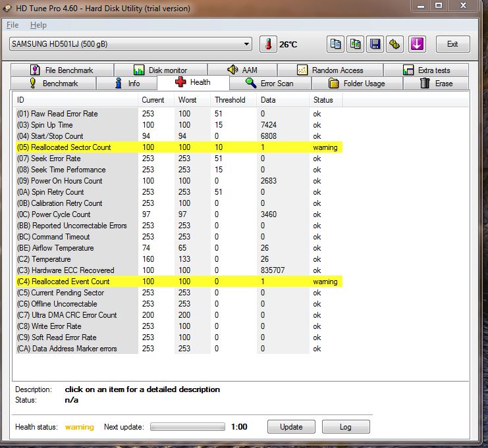Image resolution: width=488 pixels, height=448 pixels.
Task: Click the thermometer temperature icon
Action: point(268,45)
